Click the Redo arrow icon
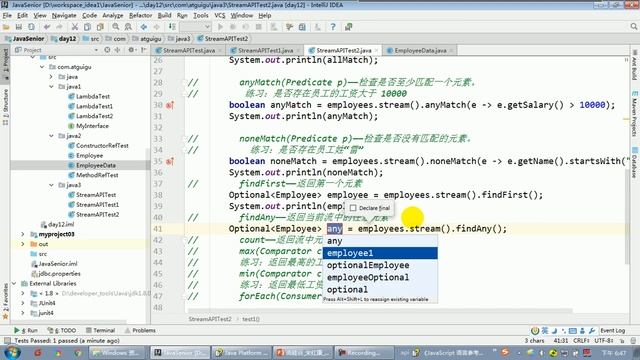The height and width of the screenshot is (360, 640). point(60,27)
